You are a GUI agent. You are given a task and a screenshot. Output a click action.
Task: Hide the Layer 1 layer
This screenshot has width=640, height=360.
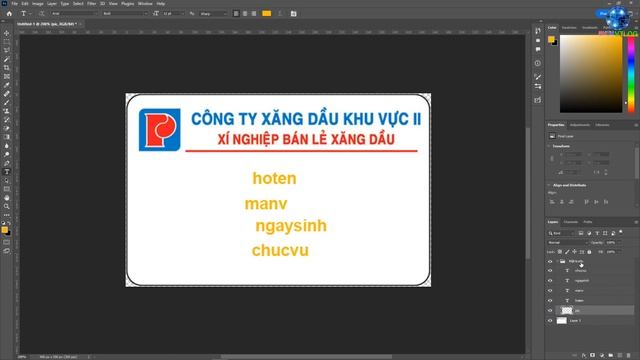click(550, 321)
